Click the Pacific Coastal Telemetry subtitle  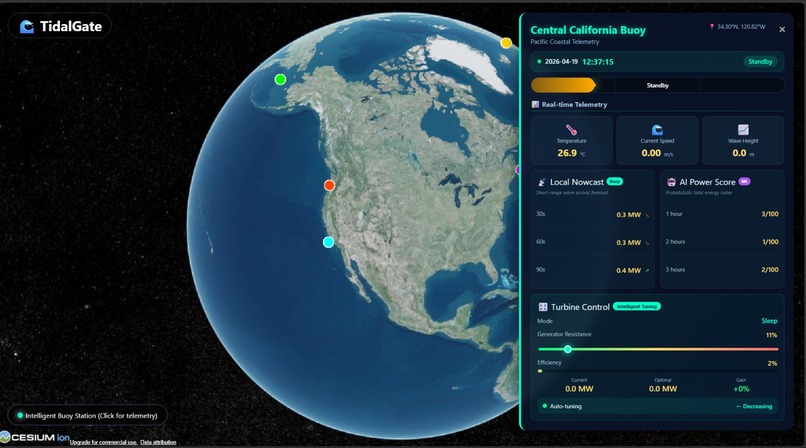(x=565, y=42)
